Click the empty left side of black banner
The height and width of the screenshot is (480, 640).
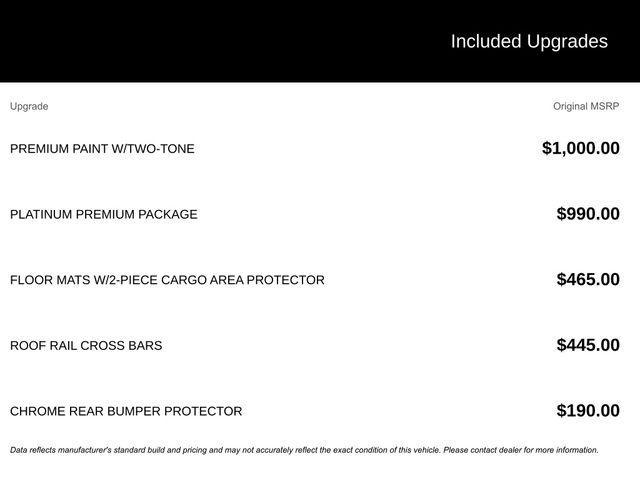click(x=150, y=41)
